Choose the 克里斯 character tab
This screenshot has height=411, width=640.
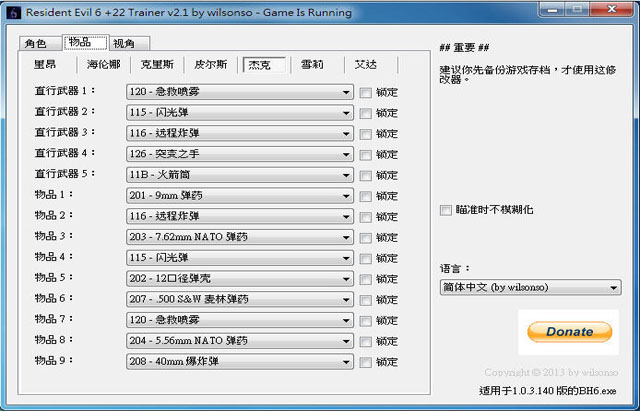tap(157, 64)
